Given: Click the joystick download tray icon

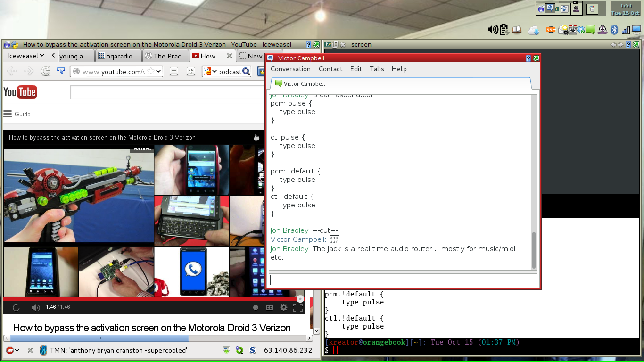Looking at the screenshot, I should [x=573, y=30].
